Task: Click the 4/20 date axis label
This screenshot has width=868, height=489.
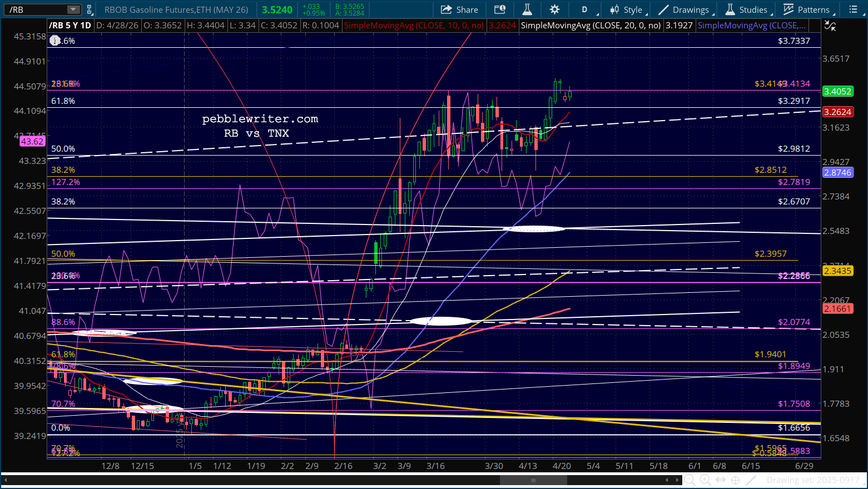Action: pyautogui.click(x=562, y=466)
